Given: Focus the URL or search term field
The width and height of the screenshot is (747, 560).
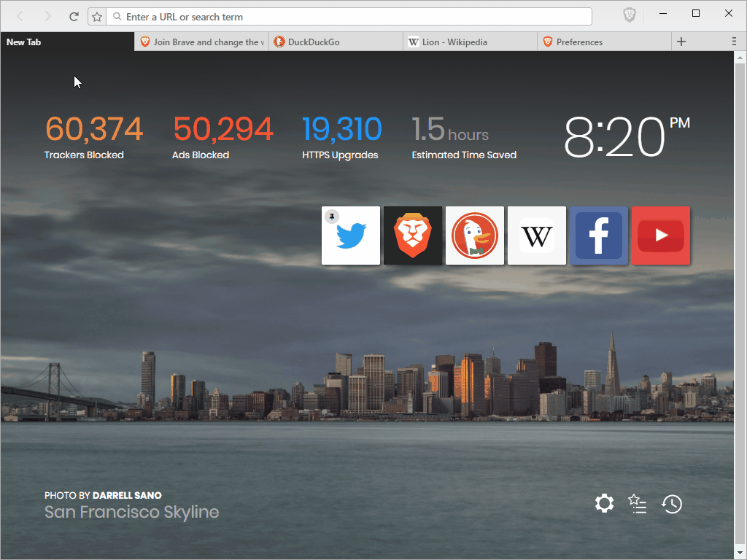Looking at the screenshot, I should [349, 17].
